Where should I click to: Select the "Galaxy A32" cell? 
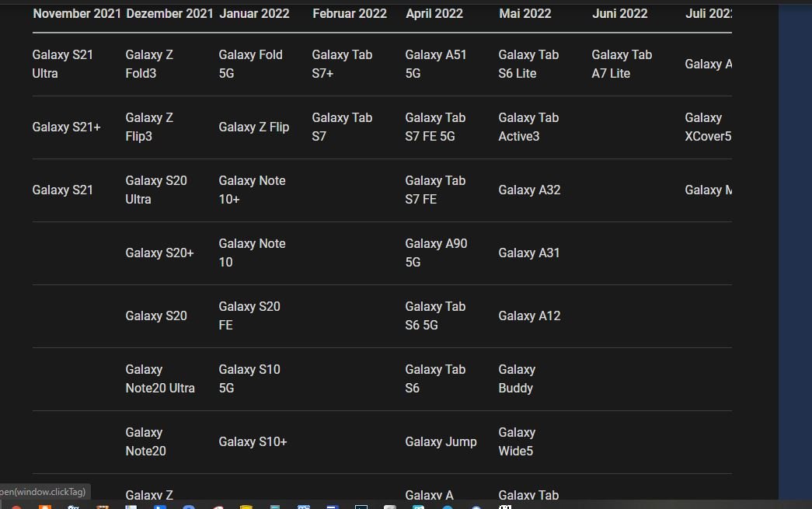(x=529, y=190)
